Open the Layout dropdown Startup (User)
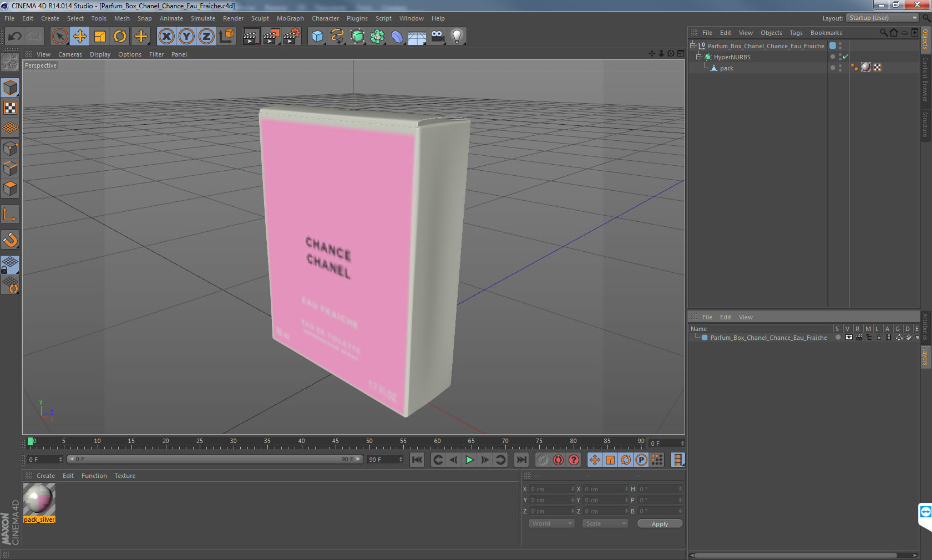 (883, 18)
